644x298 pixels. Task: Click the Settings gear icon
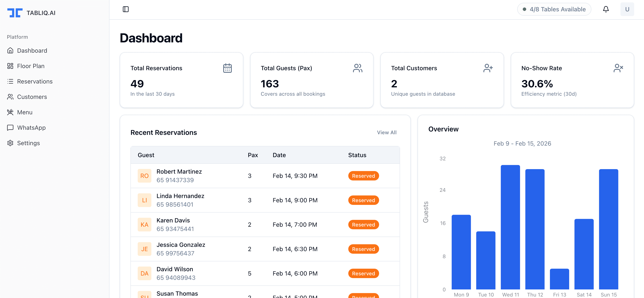10,143
